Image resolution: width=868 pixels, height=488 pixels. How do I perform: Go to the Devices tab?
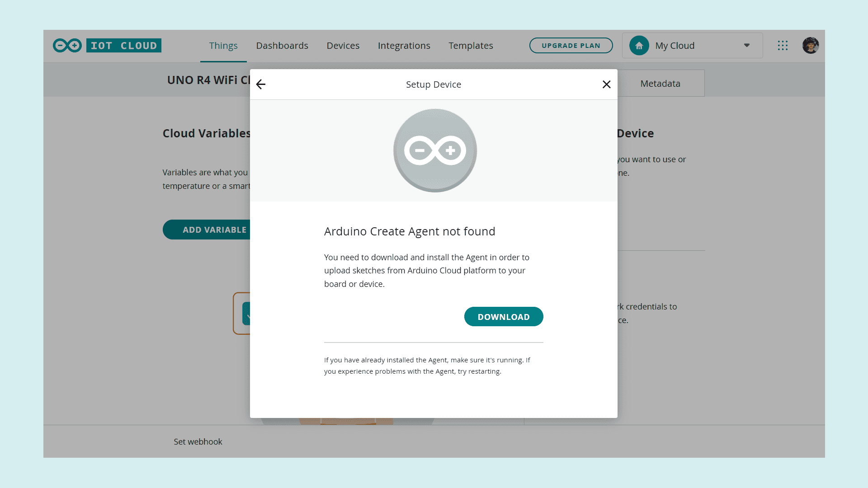click(x=343, y=46)
